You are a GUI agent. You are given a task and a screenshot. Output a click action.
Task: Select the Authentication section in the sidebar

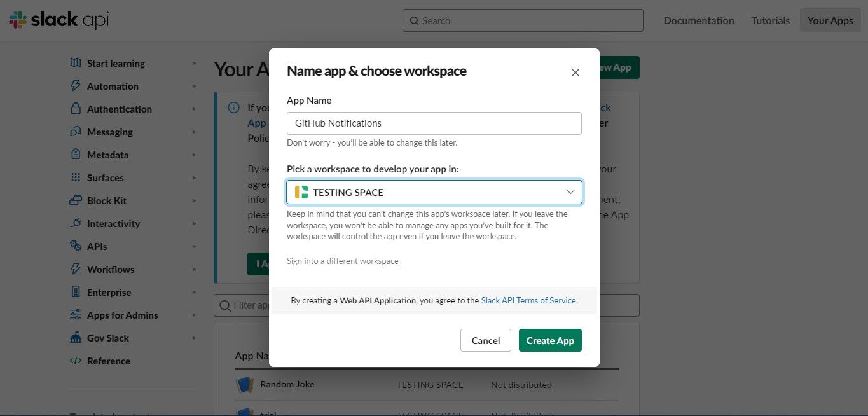[119, 109]
